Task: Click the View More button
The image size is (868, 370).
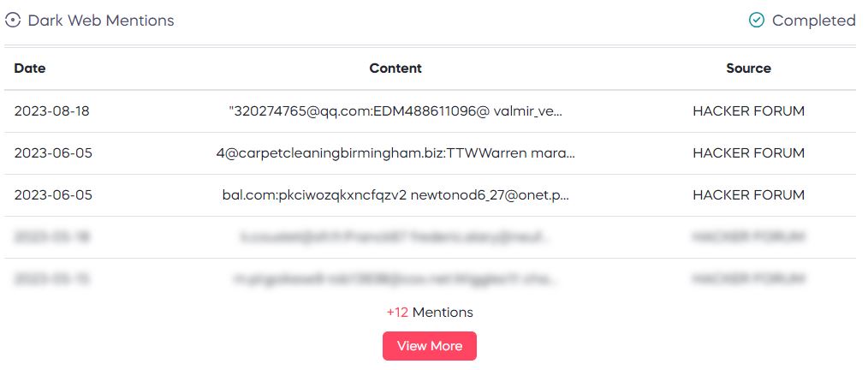Action: (x=429, y=346)
